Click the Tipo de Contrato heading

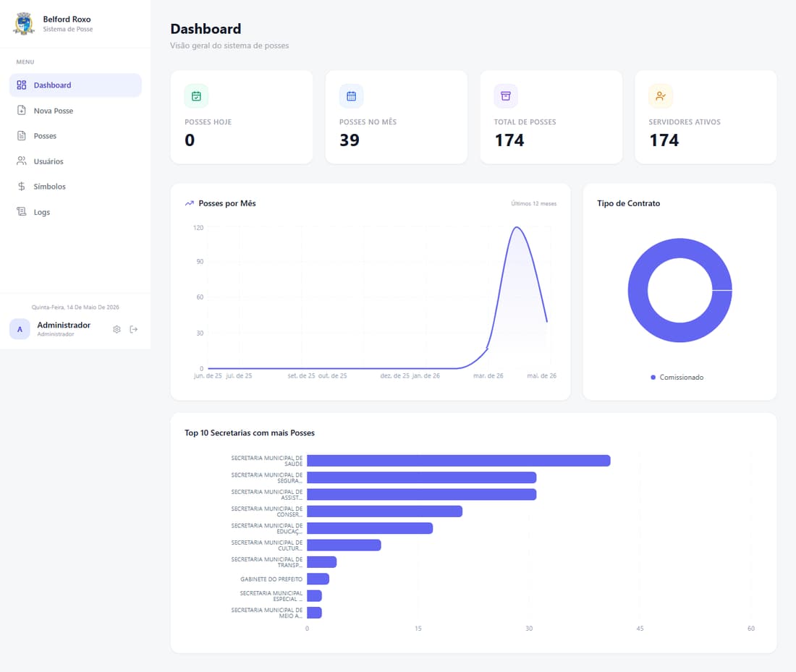[628, 203]
